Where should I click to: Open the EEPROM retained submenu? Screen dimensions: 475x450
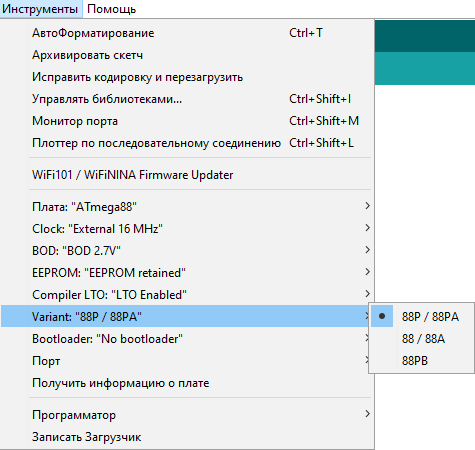(x=187, y=272)
